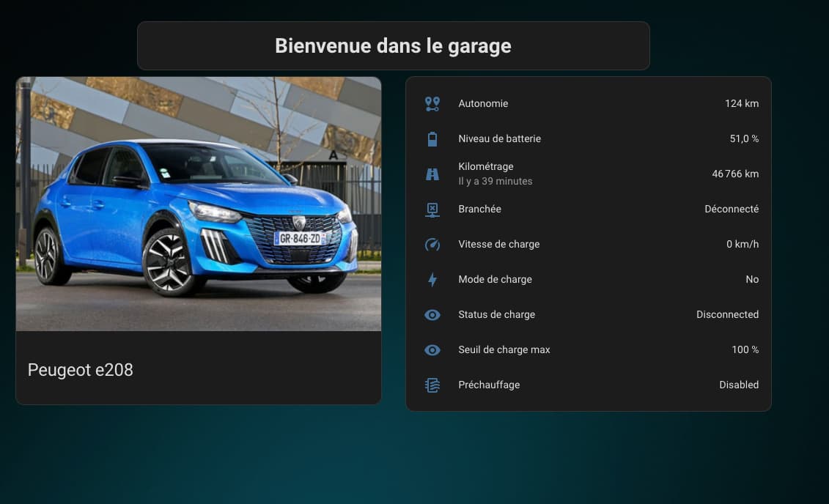This screenshot has height=504, width=829.
Task: Click the Peugeot e208 card title
Action: pos(81,370)
